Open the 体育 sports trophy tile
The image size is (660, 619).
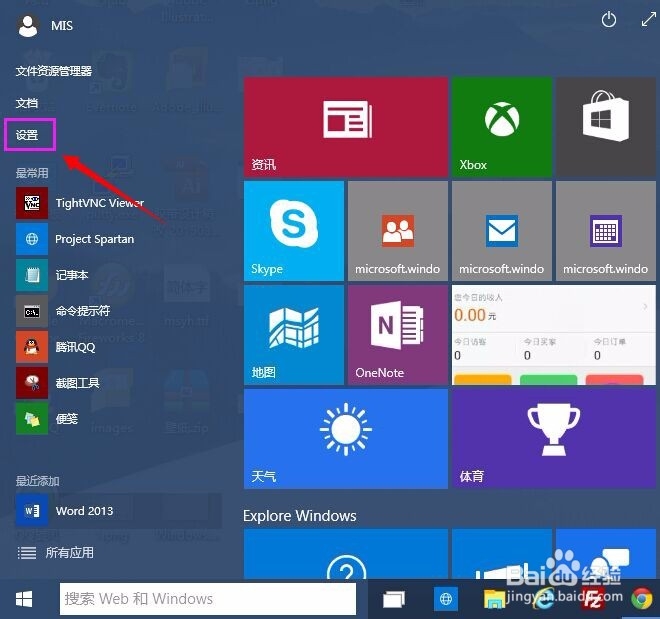click(x=554, y=439)
